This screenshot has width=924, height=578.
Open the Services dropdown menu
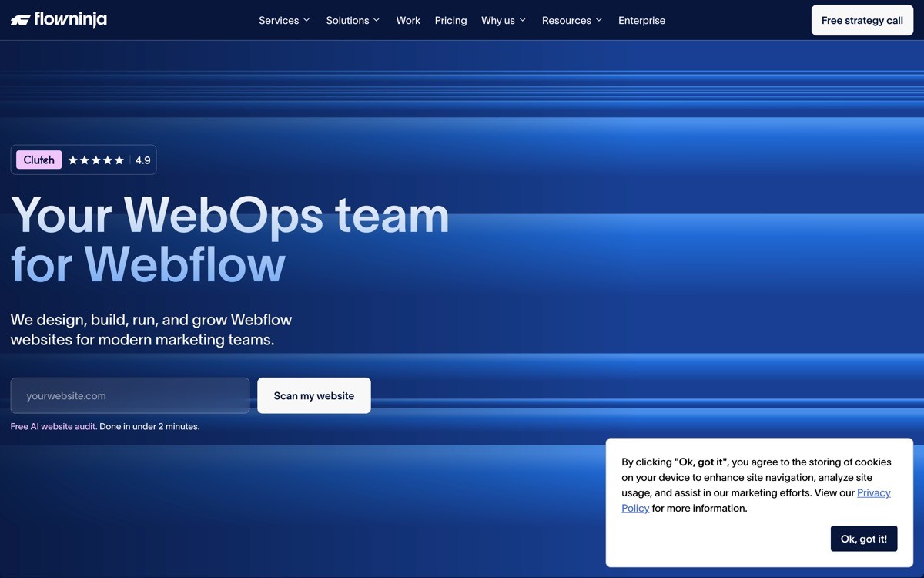(x=284, y=21)
